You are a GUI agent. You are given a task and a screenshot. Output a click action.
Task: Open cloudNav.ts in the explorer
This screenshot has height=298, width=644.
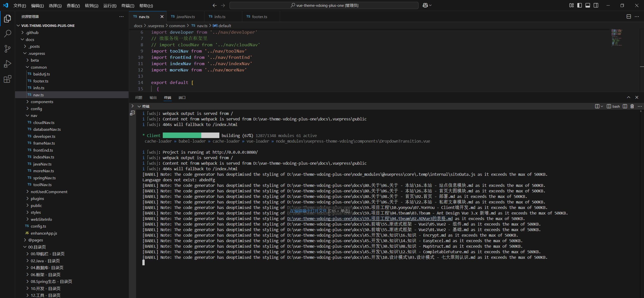(x=72, y=122)
